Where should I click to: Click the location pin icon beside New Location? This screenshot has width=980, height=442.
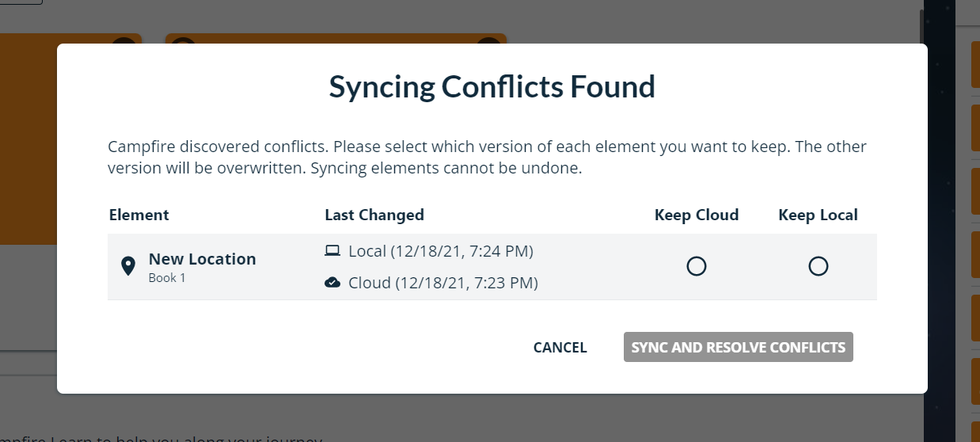pos(127,267)
